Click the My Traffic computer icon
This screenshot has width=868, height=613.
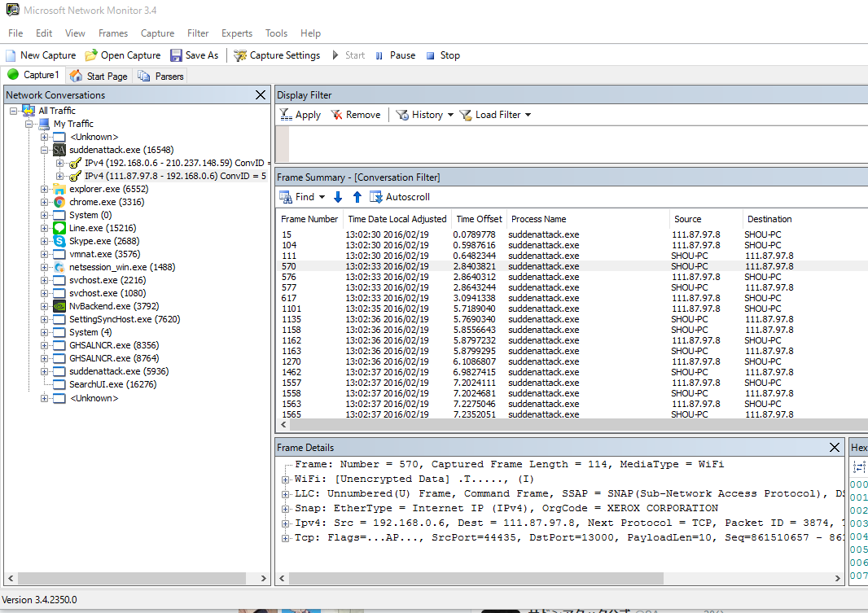point(44,124)
